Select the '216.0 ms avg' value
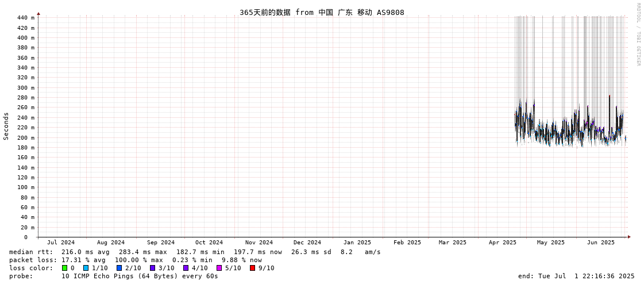Viewport: 644px width, 284px height. [85, 252]
